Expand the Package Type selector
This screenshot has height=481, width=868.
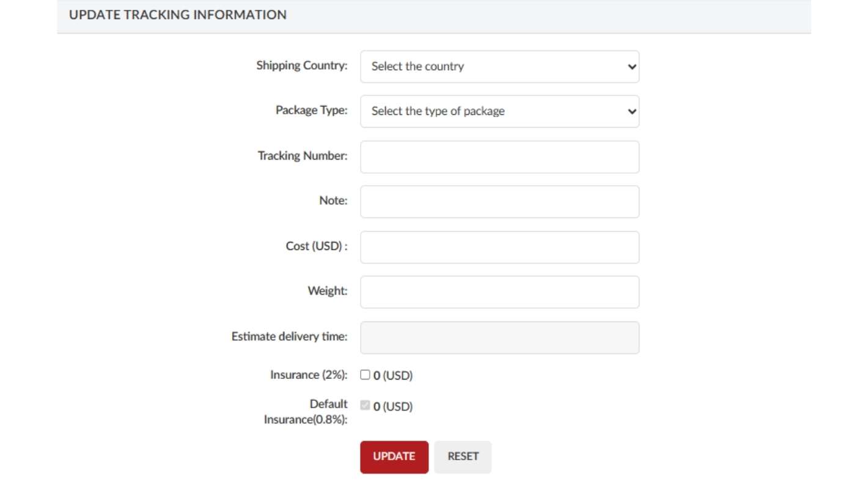(x=499, y=111)
